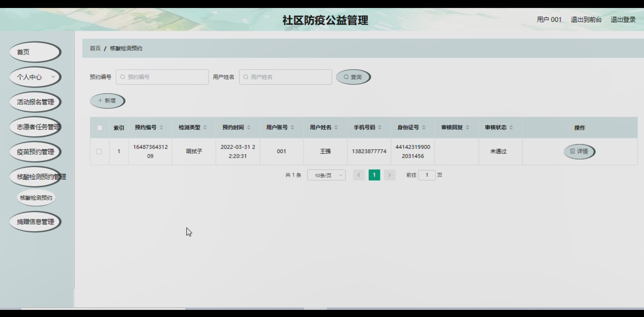Screen dimensions: 644x317
Task: Click 退出登录 link in header
Action: click(x=623, y=20)
